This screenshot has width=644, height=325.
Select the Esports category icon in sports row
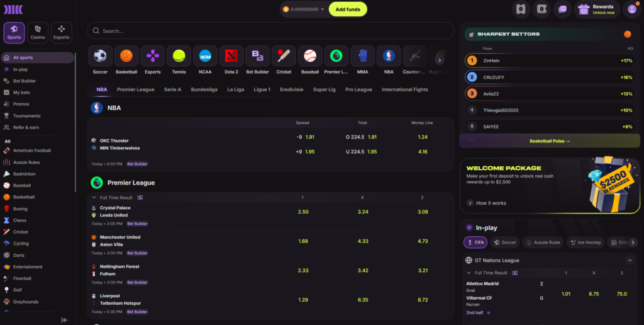(x=153, y=56)
